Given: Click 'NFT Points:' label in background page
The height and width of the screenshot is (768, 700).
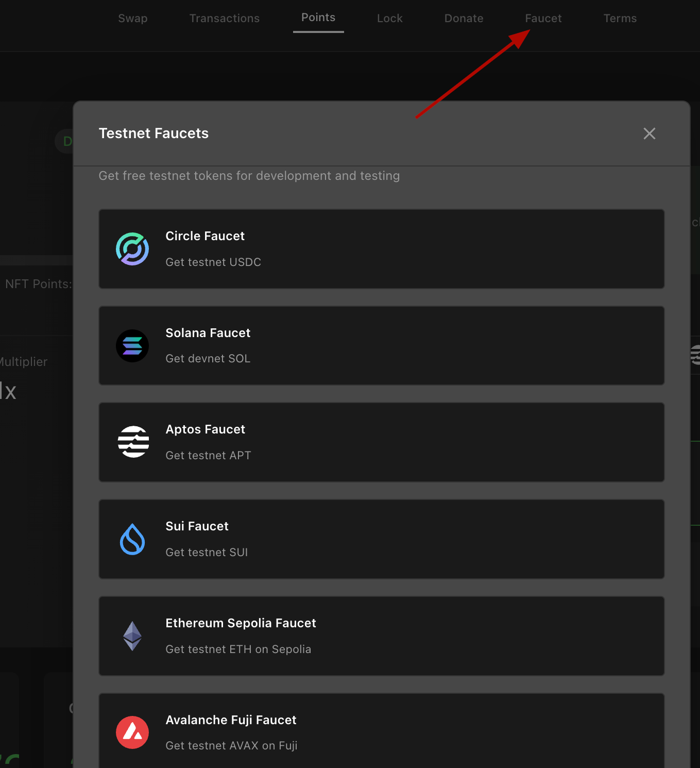Looking at the screenshot, I should 39,284.
